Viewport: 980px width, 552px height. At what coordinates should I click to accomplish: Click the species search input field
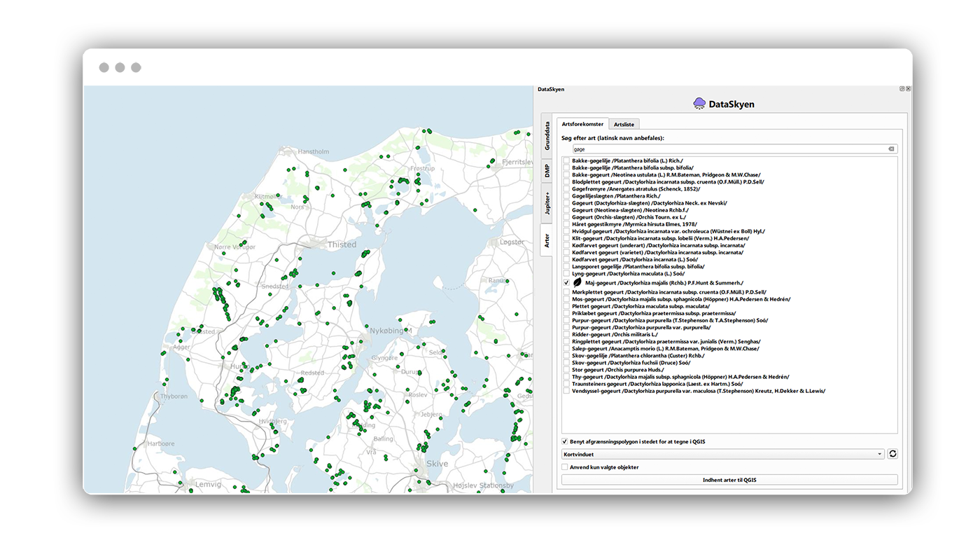click(x=728, y=149)
